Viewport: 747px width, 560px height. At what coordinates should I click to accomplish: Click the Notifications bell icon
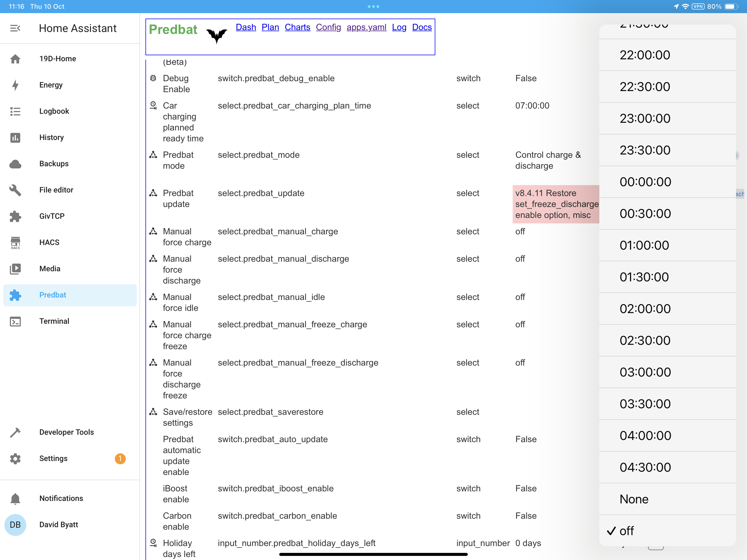tap(15, 498)
